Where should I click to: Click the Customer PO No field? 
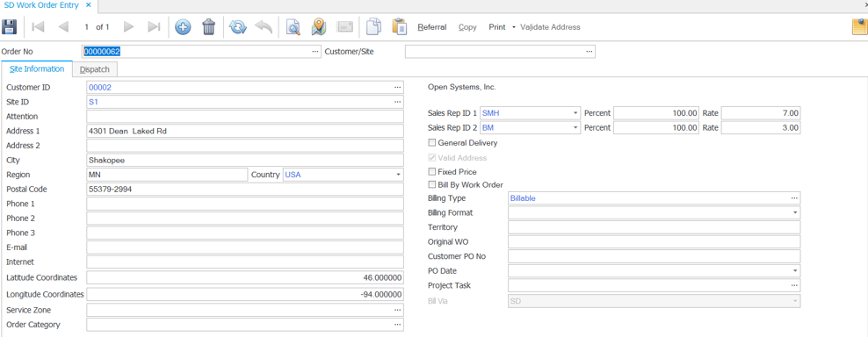(x=655, y=256)
